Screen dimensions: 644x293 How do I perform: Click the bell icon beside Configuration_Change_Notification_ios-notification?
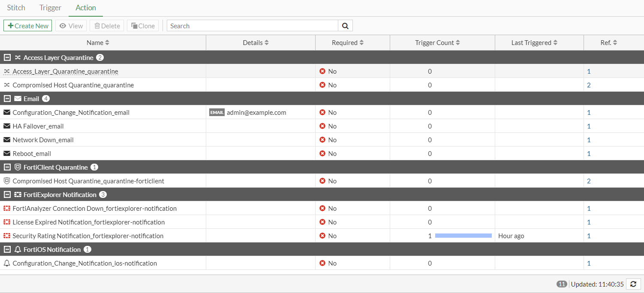tap(6, 263)
